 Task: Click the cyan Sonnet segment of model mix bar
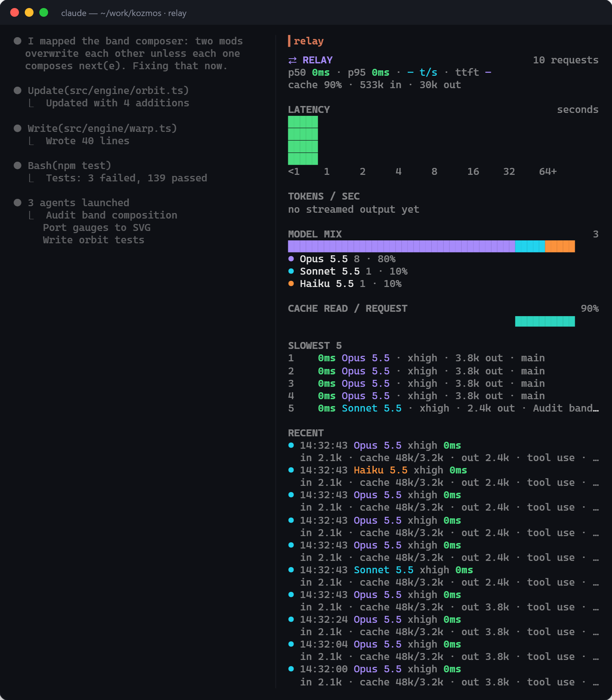(530, 246)
